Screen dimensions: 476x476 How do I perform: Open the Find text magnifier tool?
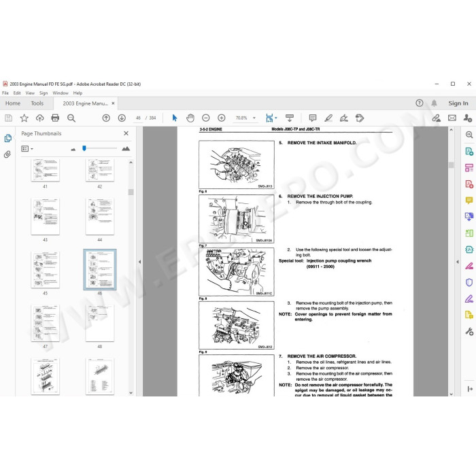click(71, 118)
